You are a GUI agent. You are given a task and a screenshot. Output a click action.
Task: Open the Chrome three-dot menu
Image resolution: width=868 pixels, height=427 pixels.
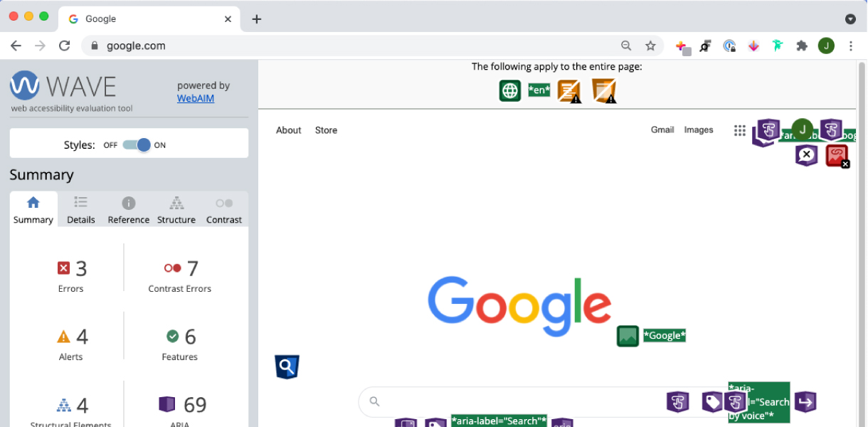[x=851, y=46]
